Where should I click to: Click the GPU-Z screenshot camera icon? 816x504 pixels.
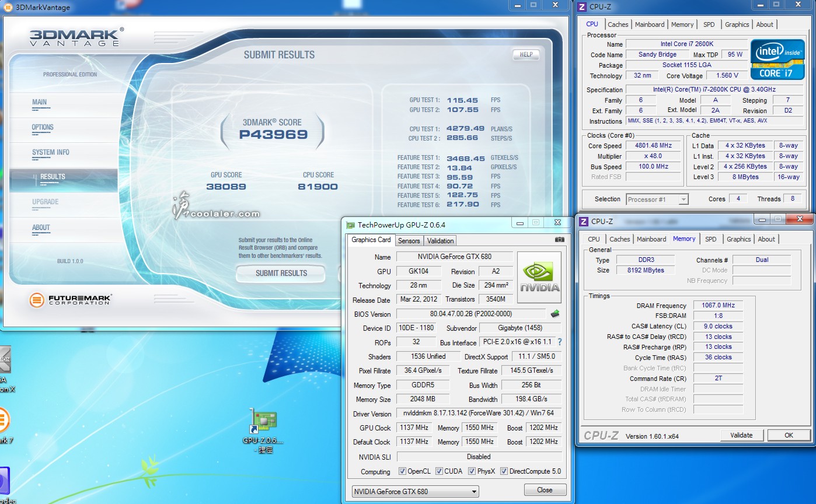pyautogui.click(x=560, y=240)
